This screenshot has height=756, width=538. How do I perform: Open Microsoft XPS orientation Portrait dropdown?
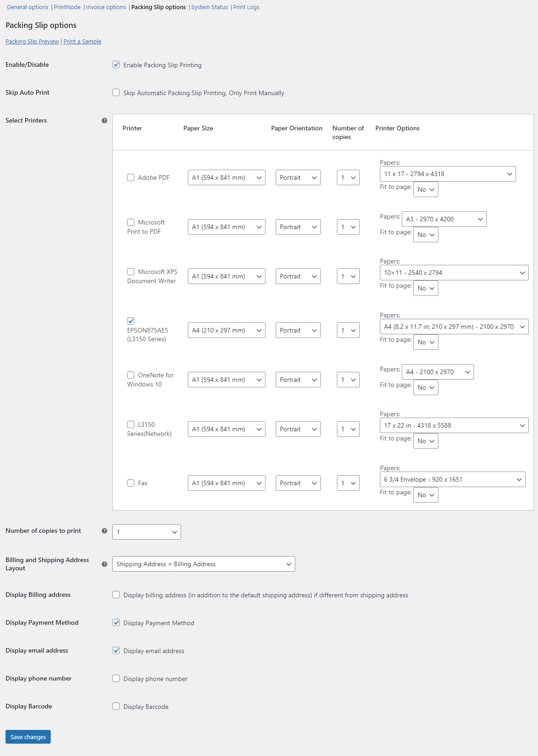[x=298, y=276]
